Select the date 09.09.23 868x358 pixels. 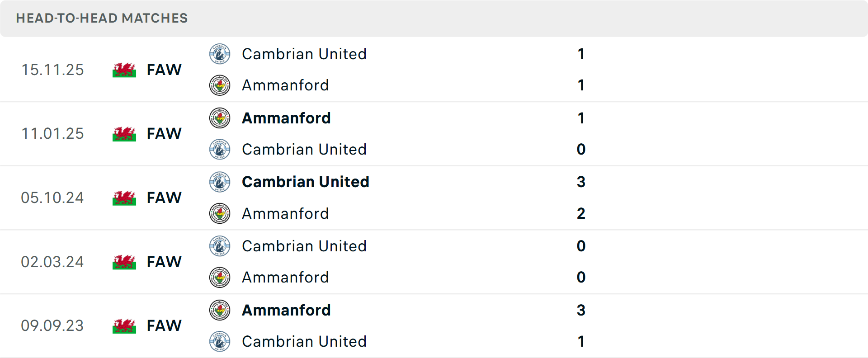tap(52, 325)
